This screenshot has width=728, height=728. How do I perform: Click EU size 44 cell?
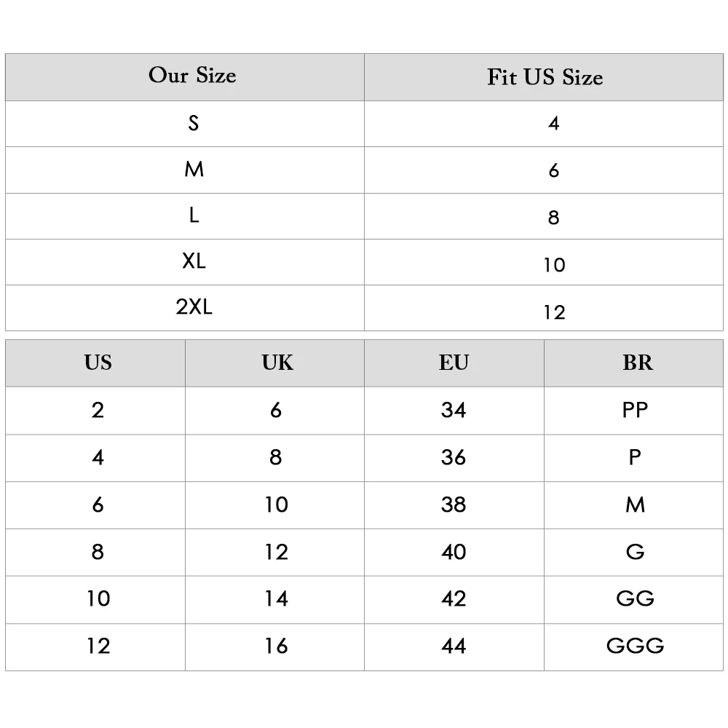click(454, 646)
